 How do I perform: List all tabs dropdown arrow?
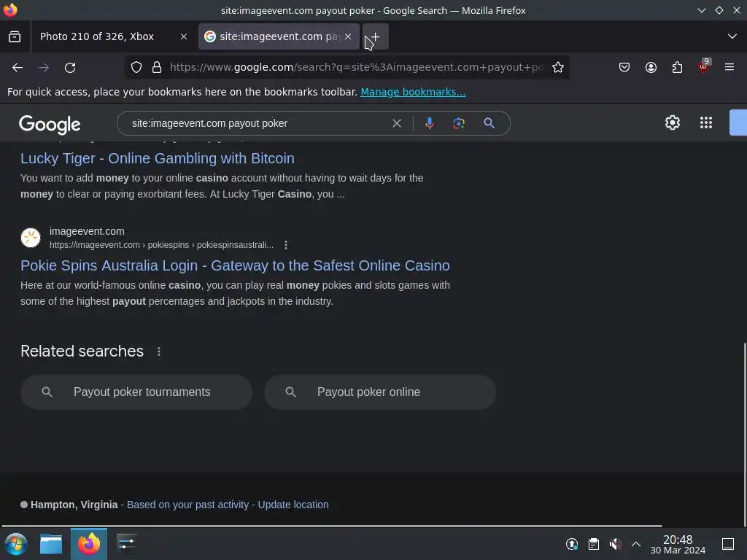tap(732, 36)
